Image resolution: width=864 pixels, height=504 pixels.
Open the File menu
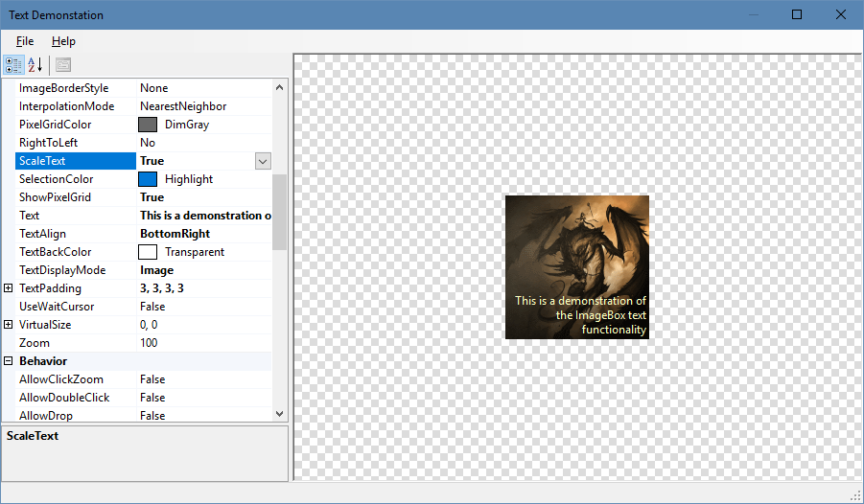pos(25,41)
